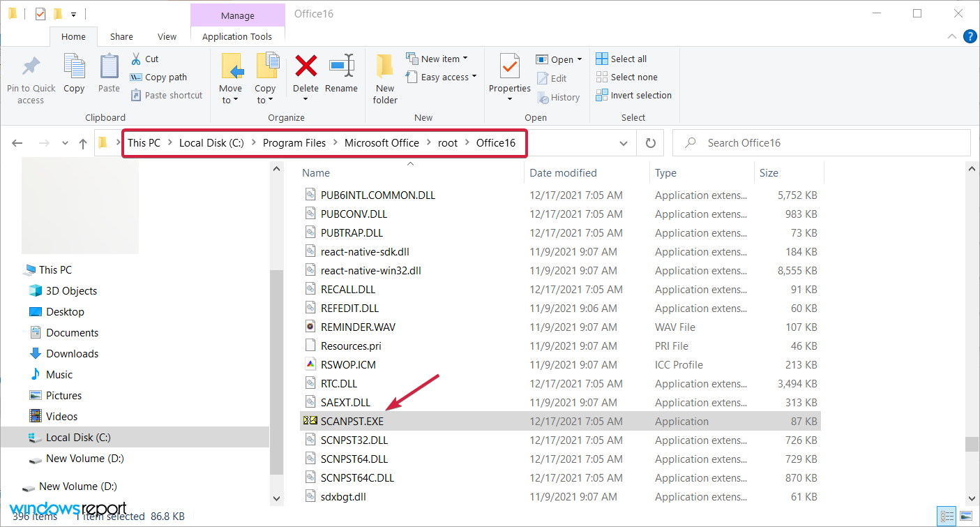Click Edit in the Open group

tap(552, 78)
